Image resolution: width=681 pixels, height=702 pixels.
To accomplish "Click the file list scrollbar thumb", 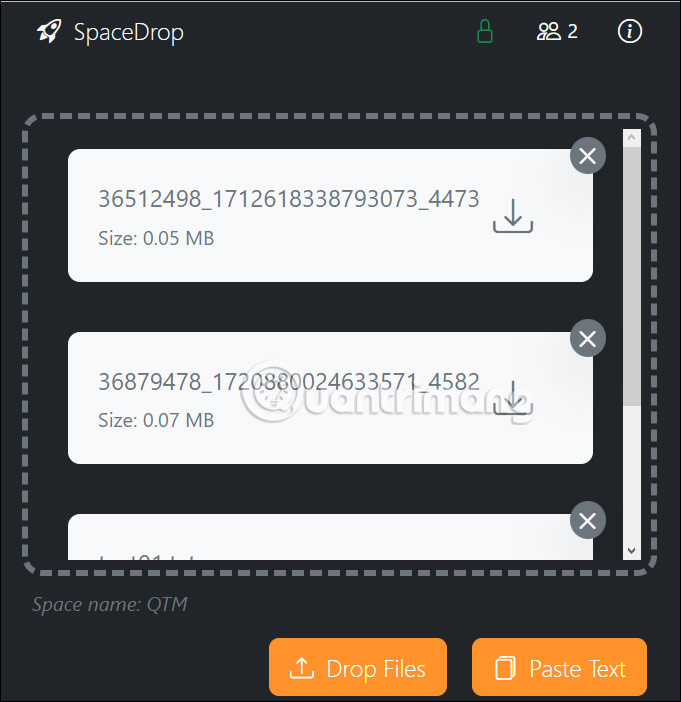I will click(x=631, y=276).
